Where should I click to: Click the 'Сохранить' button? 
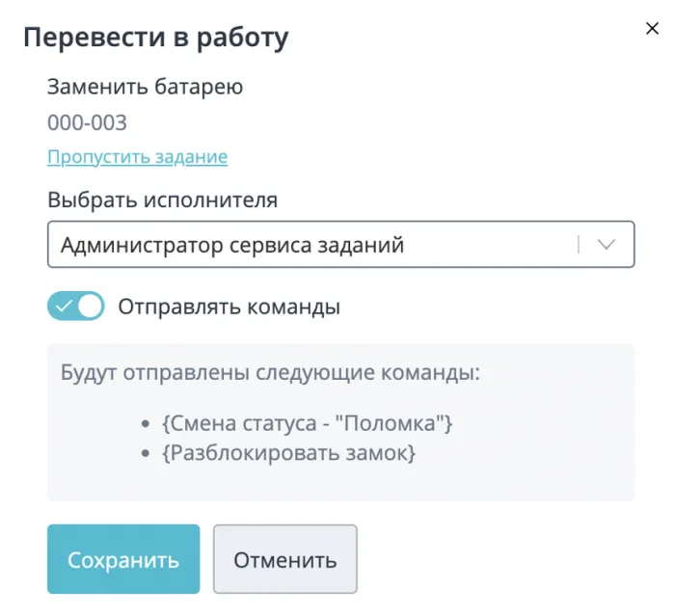[123, 559]
